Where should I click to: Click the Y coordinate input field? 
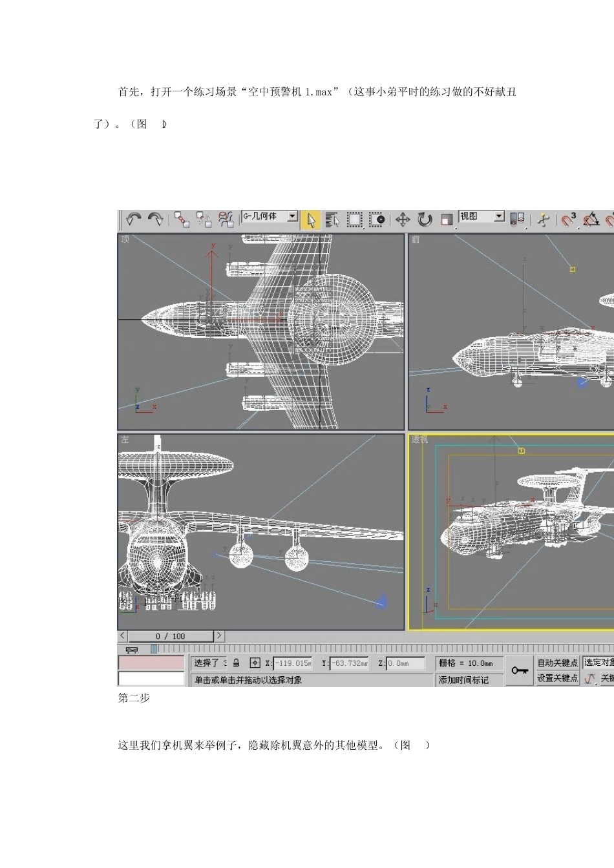coord(349,663)
